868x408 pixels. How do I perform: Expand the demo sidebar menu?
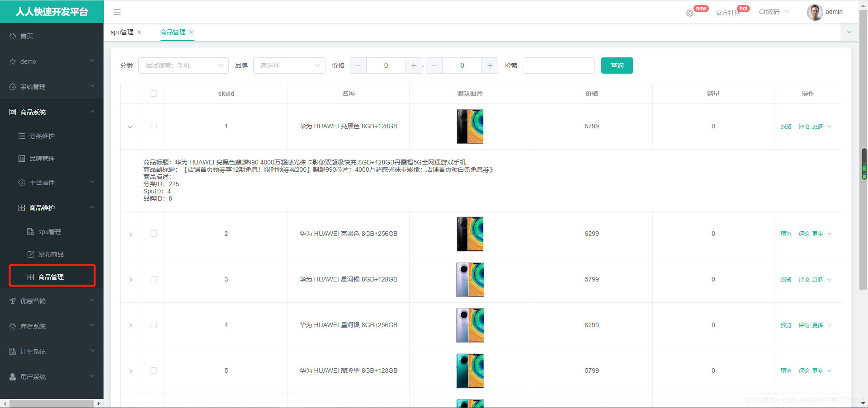pyautogui.click(x=52, y=61)
